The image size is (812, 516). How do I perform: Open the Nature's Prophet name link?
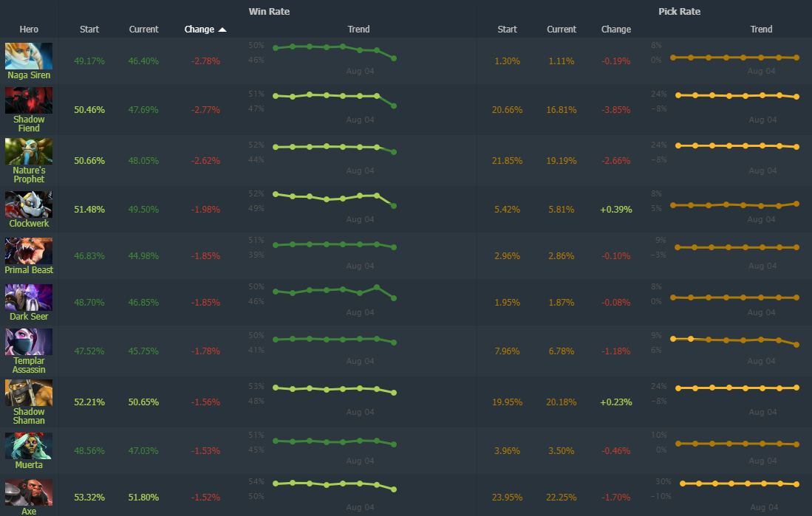29,175
